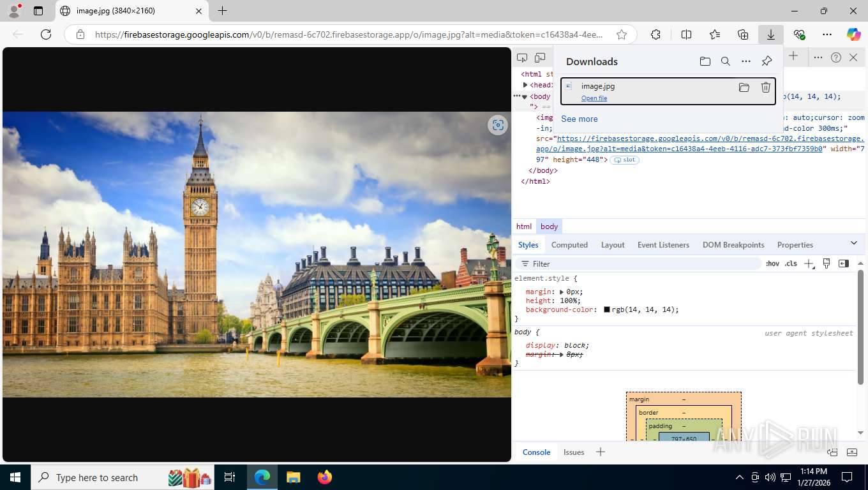Click the Open file link

pyautogui.click(x=594, y=98)
